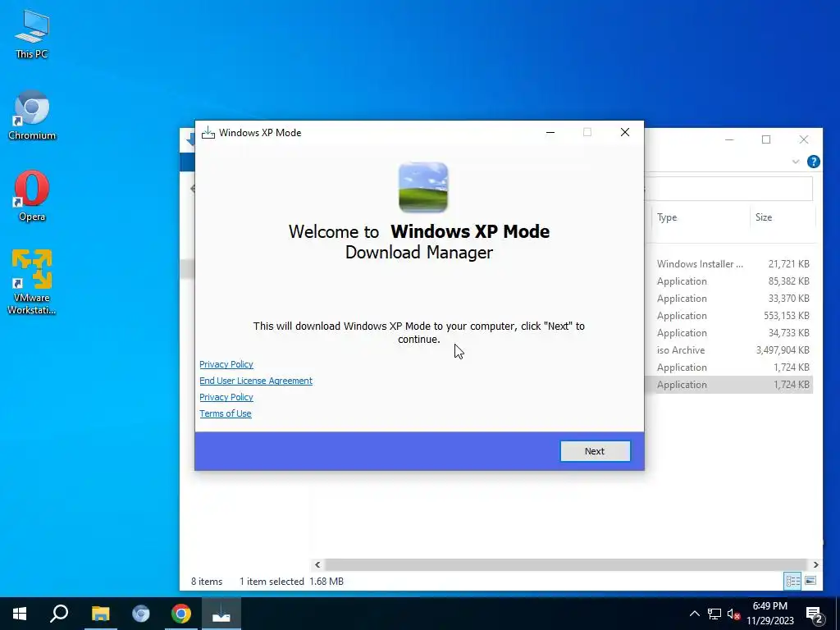Switch Explorer to large icons view
This screenshot has width=840, height=630.
810,581
